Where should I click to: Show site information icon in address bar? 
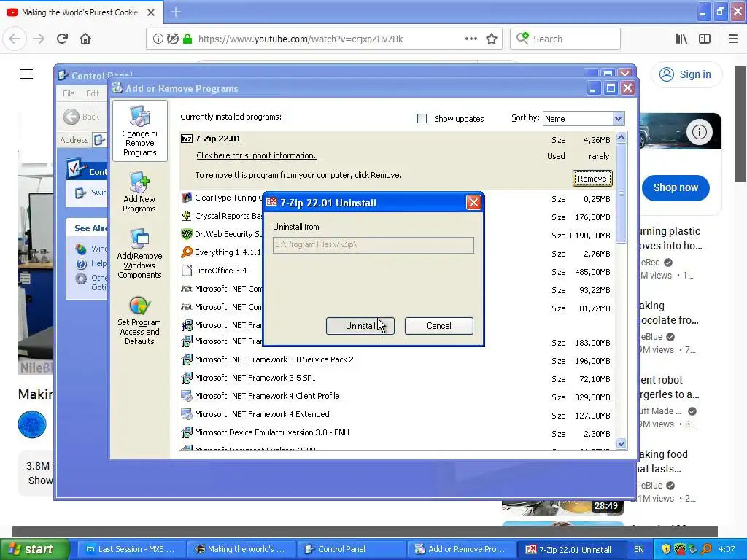tap(158, 39)
